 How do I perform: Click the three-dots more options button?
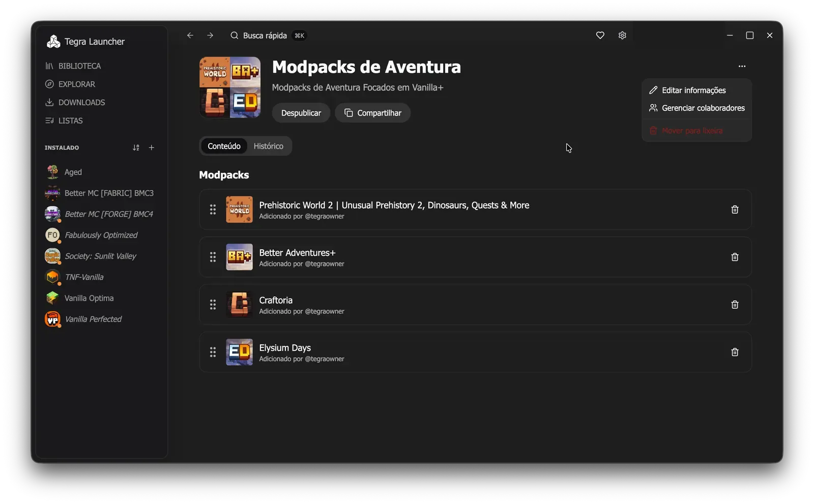click(x=742, y=67)
